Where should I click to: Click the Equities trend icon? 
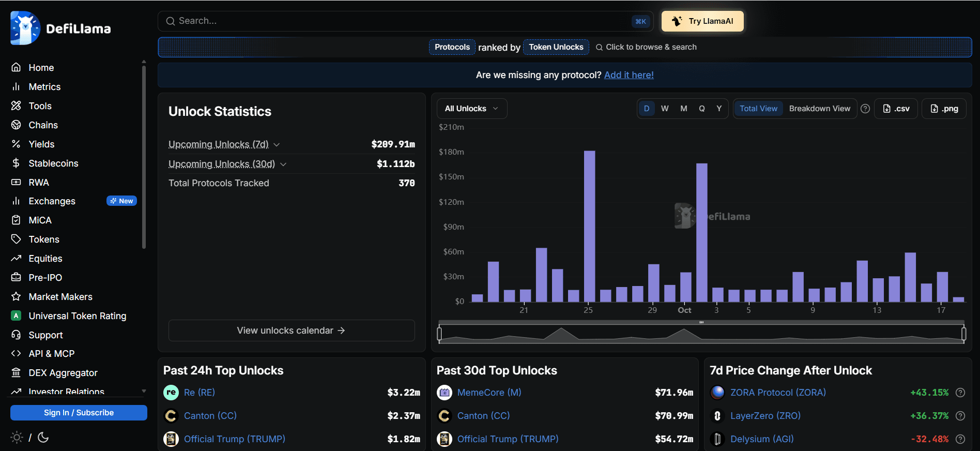[16, 258]
